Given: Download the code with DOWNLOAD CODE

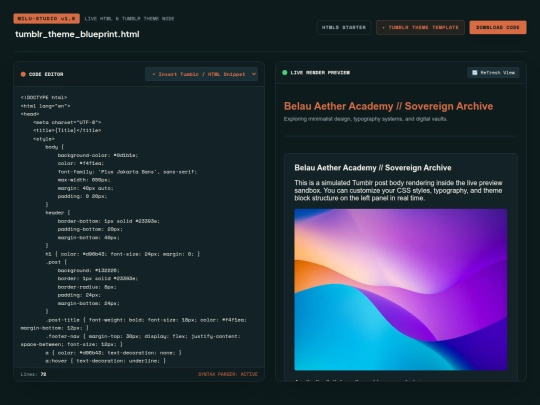Looking at the screenshot, I should pyautogui.click(x=498, y=28).
